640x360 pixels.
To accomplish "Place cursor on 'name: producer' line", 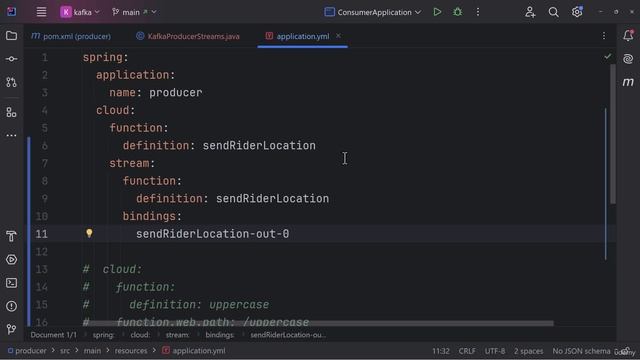I will [156, 93].
